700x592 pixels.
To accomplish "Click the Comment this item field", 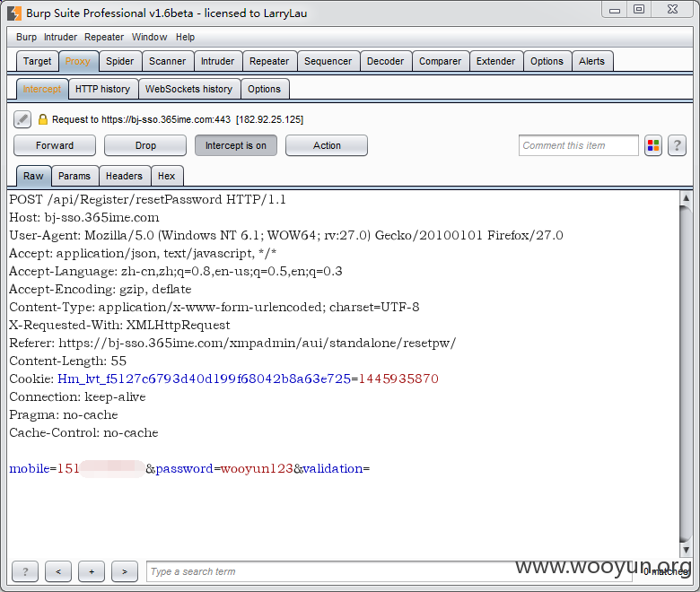I will (579, 145).
